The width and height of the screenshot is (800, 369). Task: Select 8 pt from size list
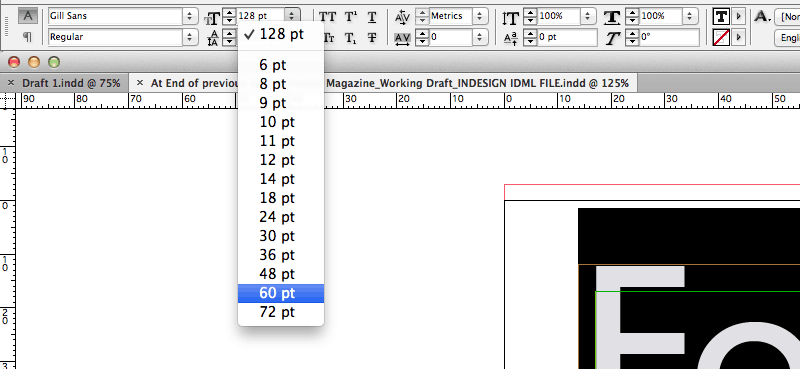coord(281,84)
